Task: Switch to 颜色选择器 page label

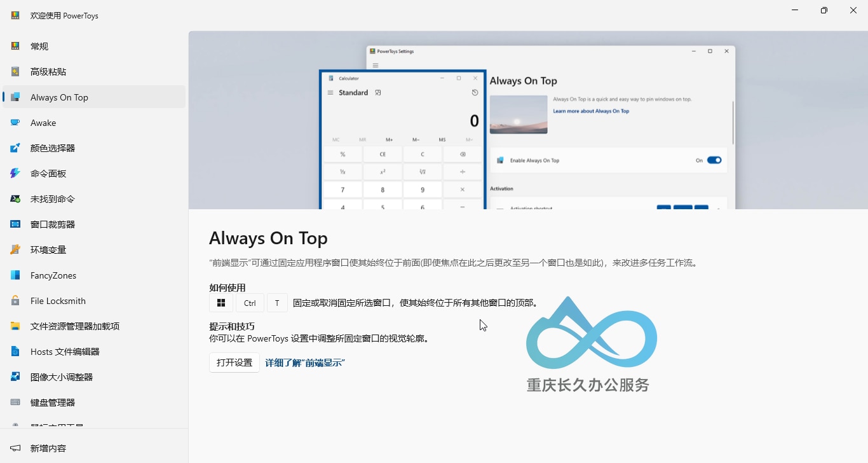Action: coord(53,148)
